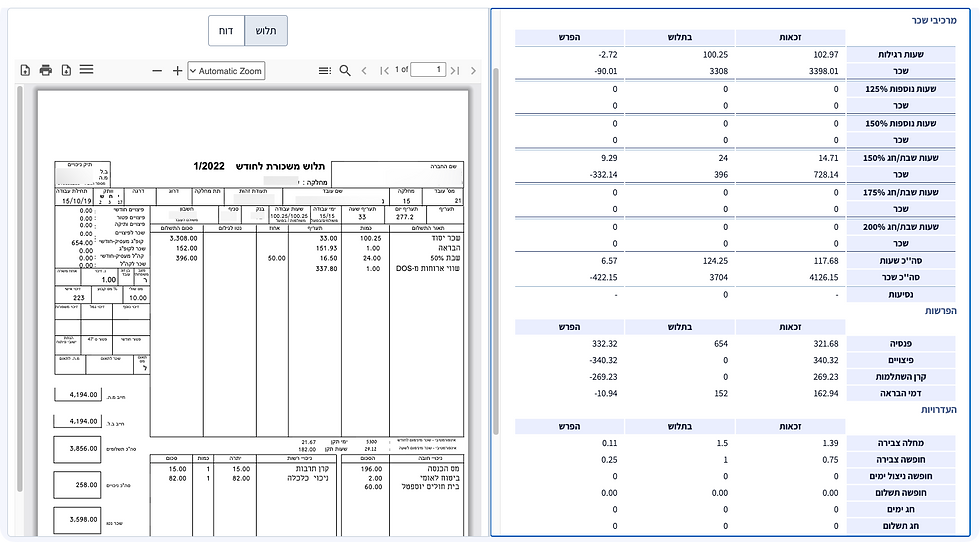Open the Automatic Zoom dropdown
This screenshot has height=542, width=980.
tap(226, 71)
